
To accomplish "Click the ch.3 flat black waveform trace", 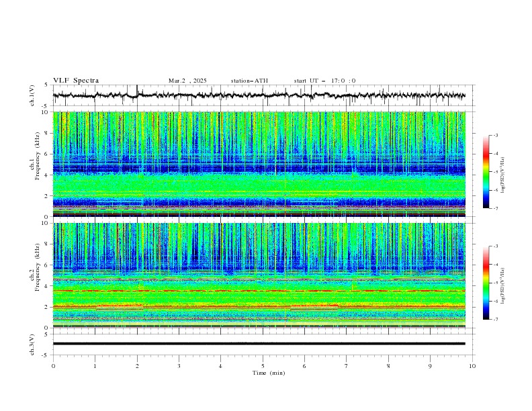I will (259, 344).
